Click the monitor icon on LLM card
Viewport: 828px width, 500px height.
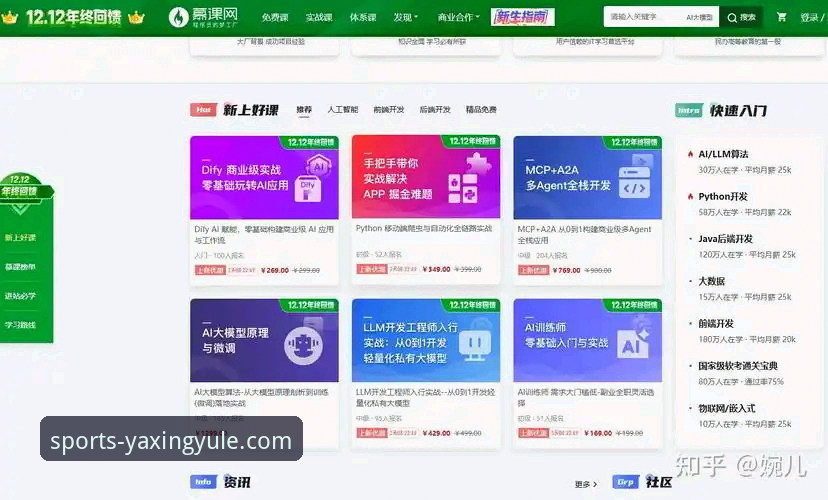click(x=475, y=345)
